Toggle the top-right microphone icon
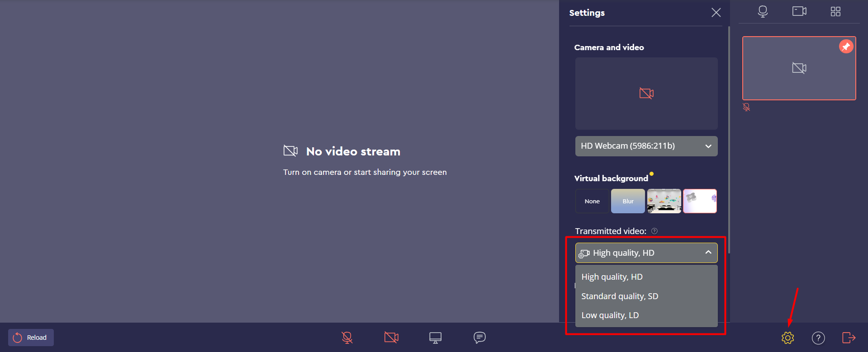The width and height of the screenshot is (868, 352). click(763, 12)
